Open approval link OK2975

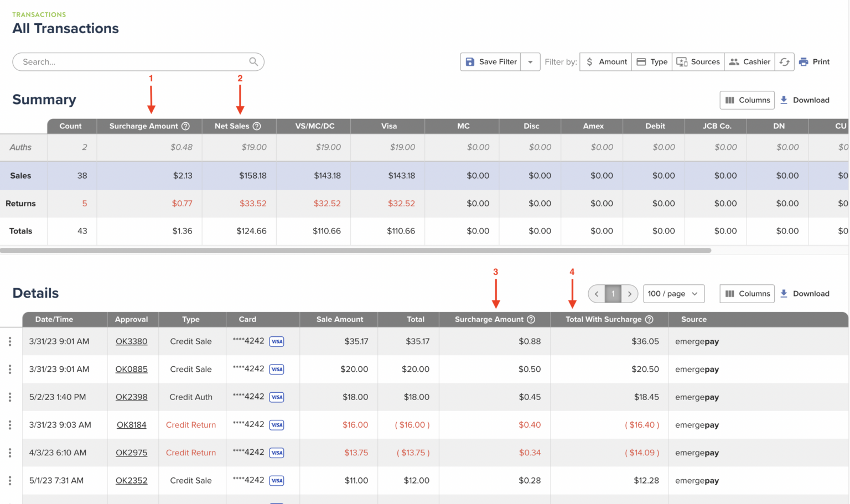click(132, 453)
